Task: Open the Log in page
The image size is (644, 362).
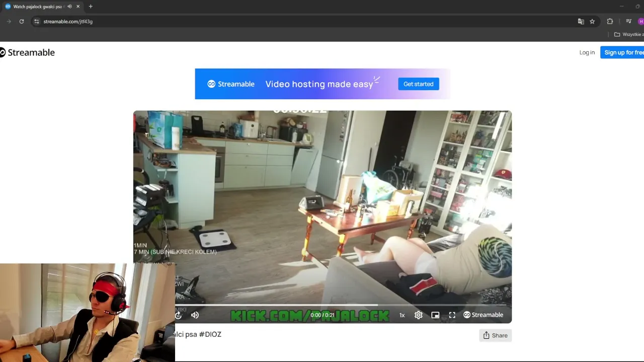Action: (587, 52)
